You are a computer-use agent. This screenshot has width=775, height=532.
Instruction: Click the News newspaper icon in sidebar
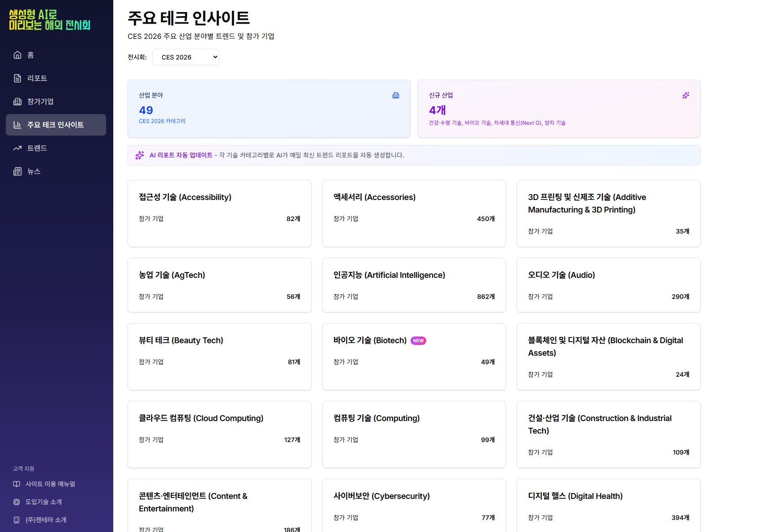click(x=17, y=171)
